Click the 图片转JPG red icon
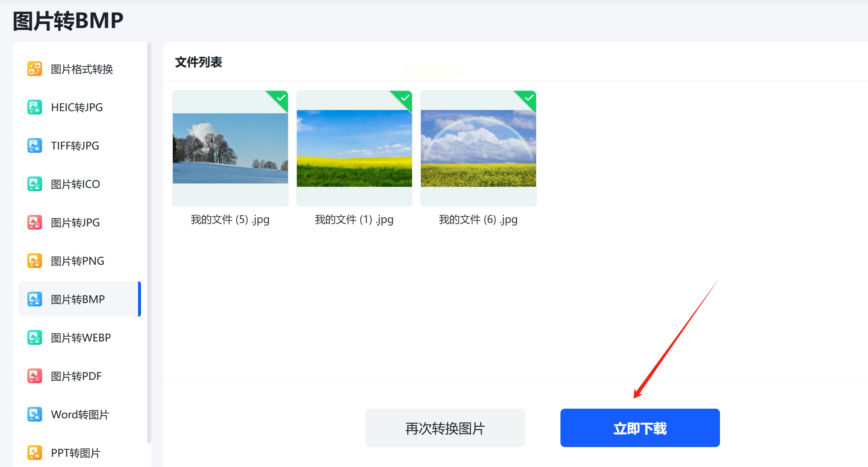The image size is (868, 467). (34, 222)
